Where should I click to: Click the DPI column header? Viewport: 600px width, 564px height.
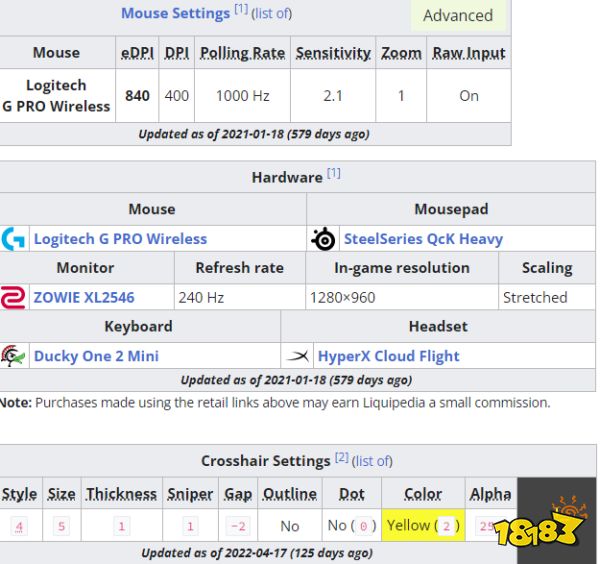[176, 53]
